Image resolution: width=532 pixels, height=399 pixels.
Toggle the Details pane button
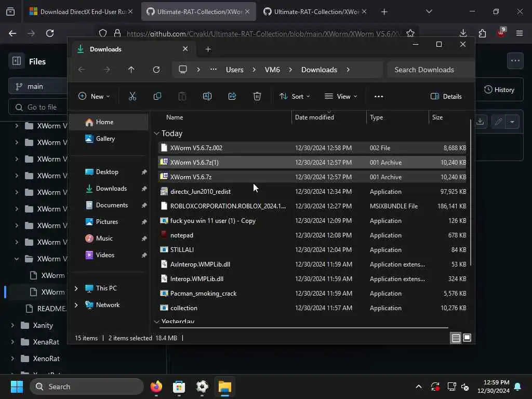(446, 96)
